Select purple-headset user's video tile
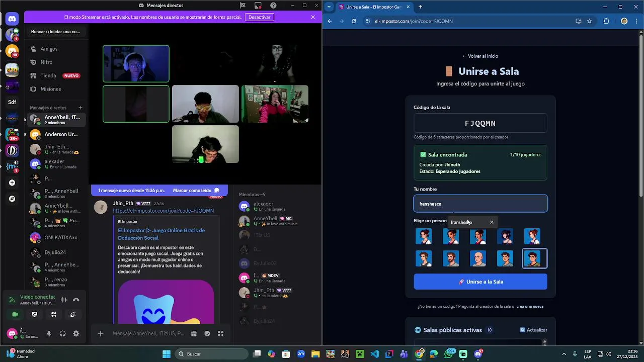The height and width of the screenshot is (362, 644). [x=136, y=64]
